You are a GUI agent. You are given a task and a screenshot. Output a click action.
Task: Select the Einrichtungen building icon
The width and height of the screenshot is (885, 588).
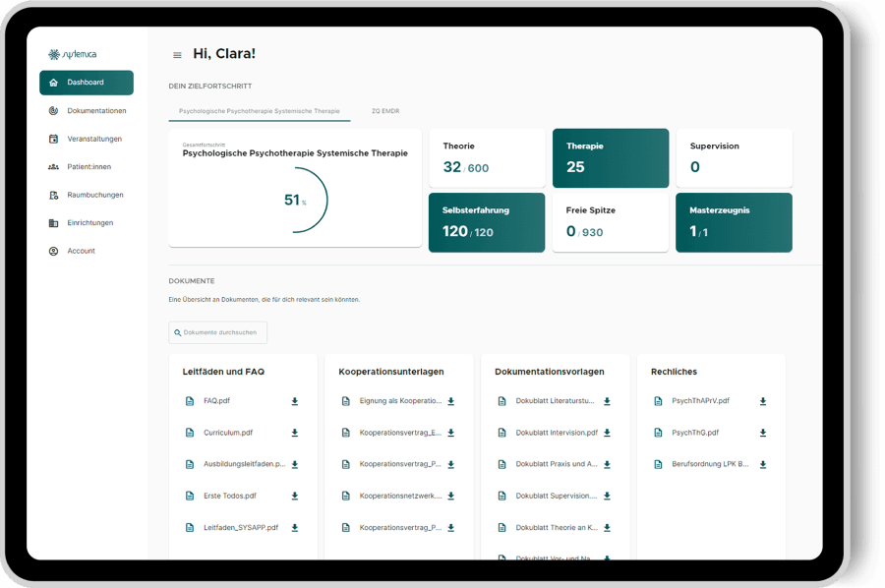(x=54, y=222)
